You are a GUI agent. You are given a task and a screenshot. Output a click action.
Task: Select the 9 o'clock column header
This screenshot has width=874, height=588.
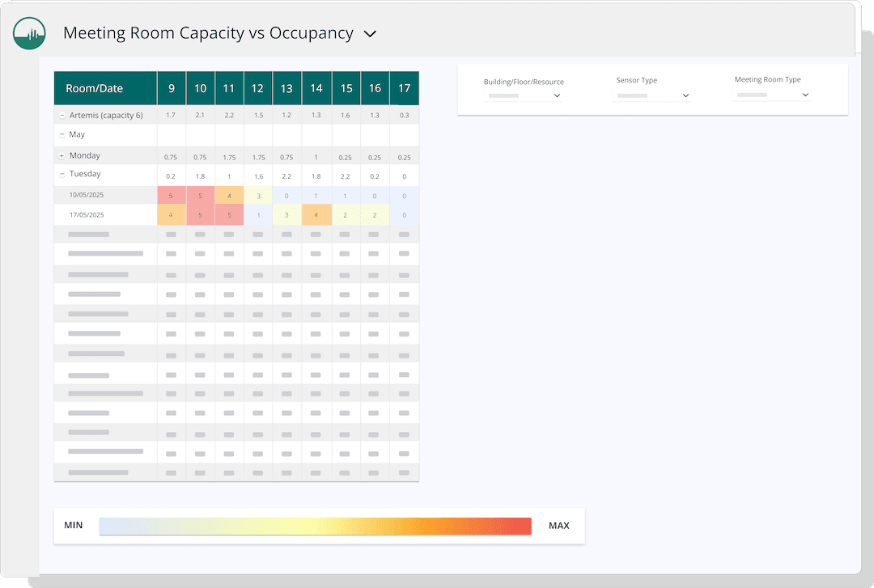(171, 88)
